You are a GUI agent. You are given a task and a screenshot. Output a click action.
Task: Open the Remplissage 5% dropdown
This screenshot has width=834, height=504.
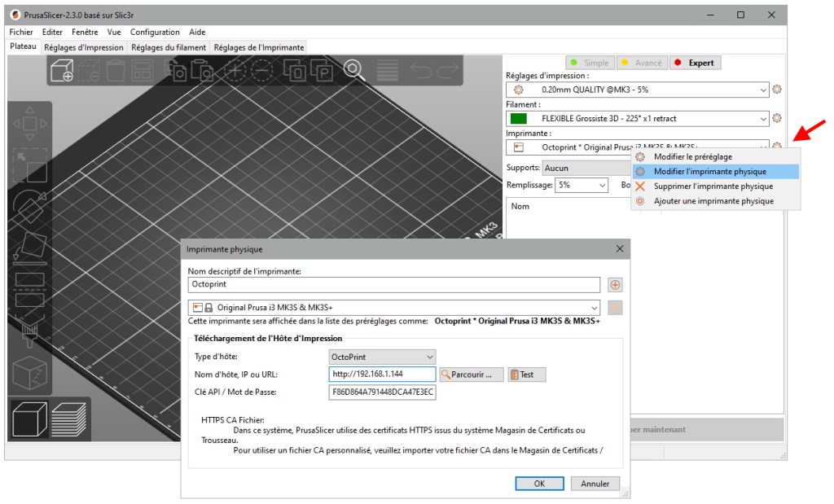(x=582, y=185)
